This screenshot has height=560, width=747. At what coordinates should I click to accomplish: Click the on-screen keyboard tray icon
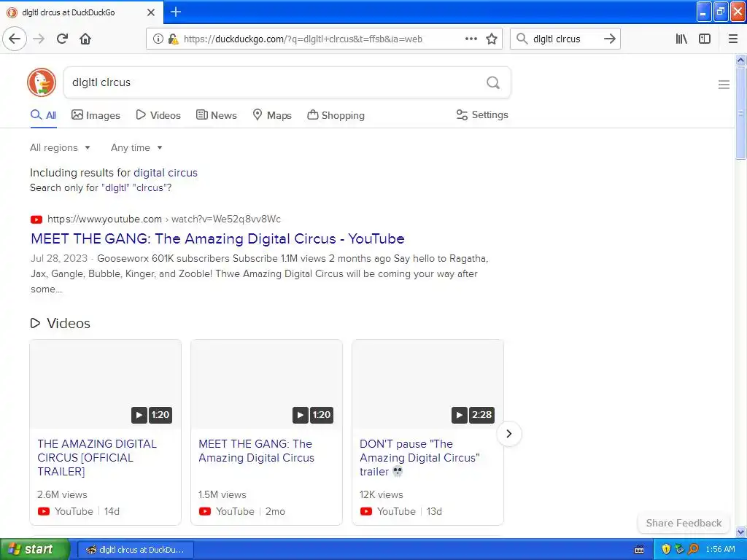pyautogui.click(x=639, y=550)
